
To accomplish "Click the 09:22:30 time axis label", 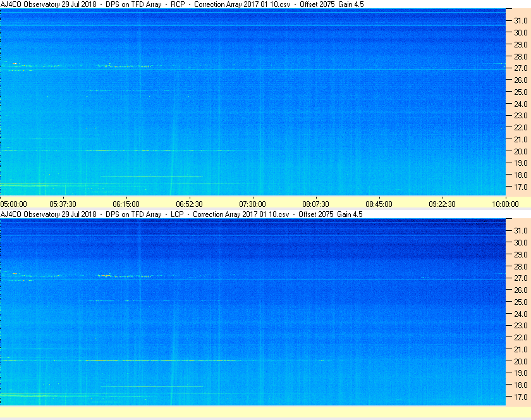I will coord(442,204).
